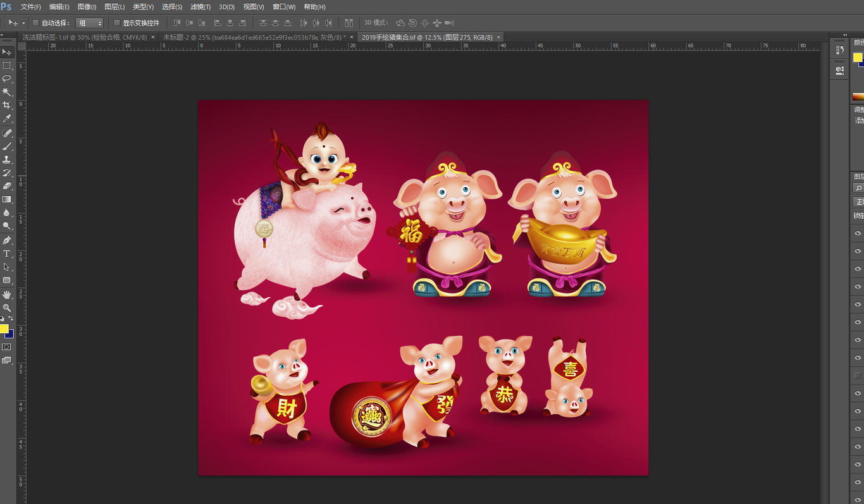Select the Dodge tool
This screenshot has width=864, height=504.
[7, 226]
